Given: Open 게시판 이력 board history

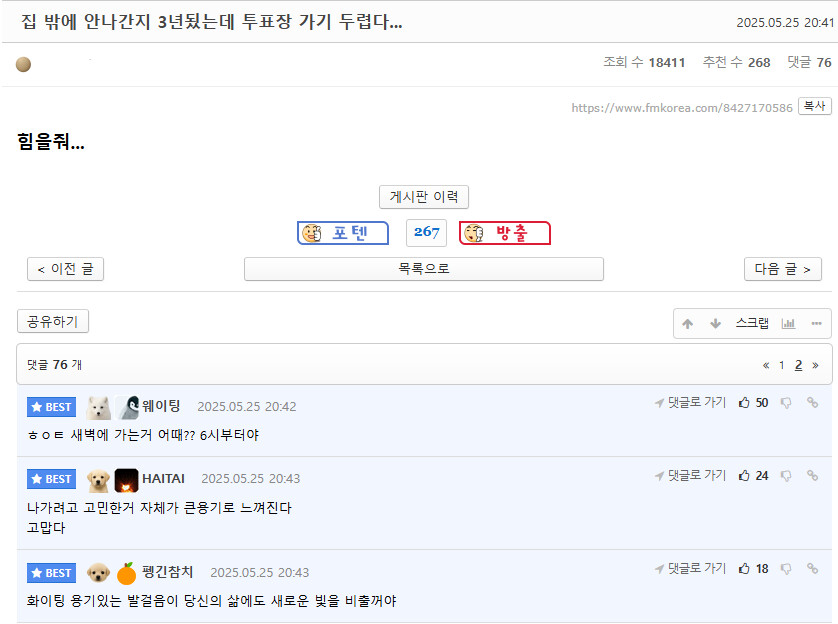Looking at the screenshot, I should [424, 197].
